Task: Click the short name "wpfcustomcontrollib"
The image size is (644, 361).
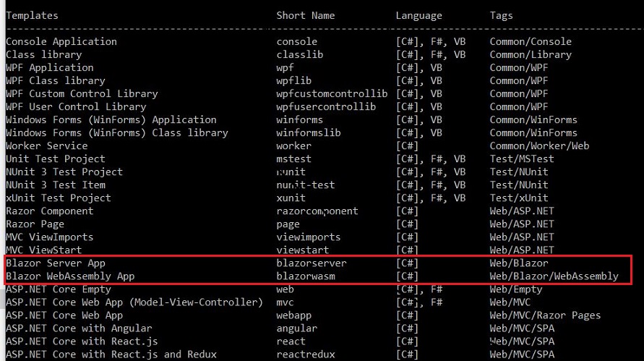Action: 332,94
